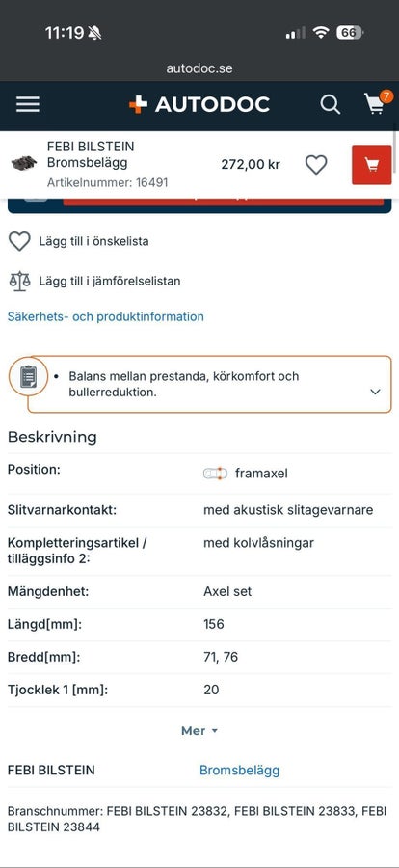This screenshot has height=868, width=399.
Task: Click Lägg till i jämförelselistan text
Action: [110, 282]
